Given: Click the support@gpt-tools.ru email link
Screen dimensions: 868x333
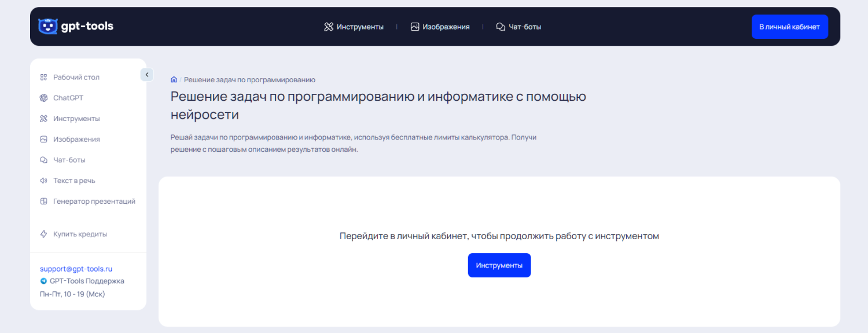Looking at the screenshot, I should point(76,269).
